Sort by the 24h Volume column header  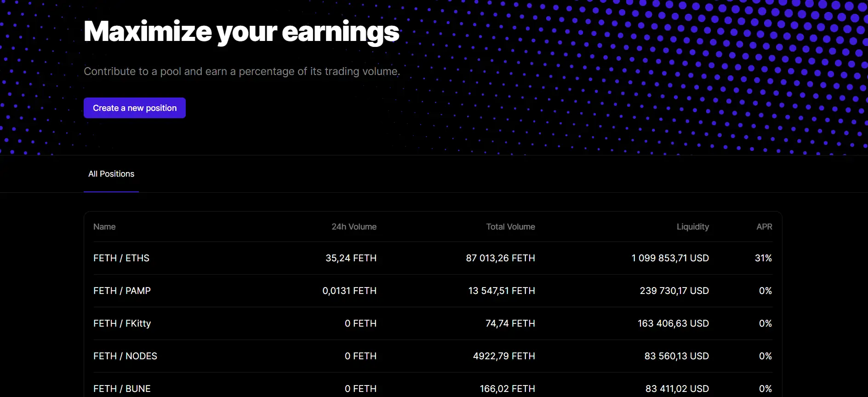(354, 227)
